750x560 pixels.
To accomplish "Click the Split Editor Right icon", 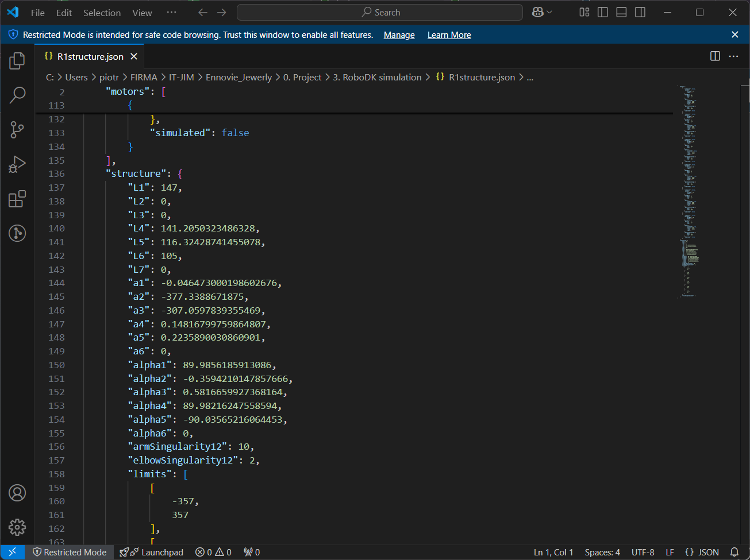I will (x=715, y=56).
